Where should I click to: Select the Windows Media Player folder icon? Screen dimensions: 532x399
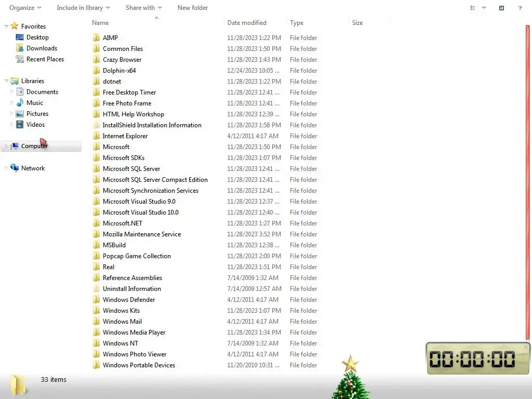[96, 332]
